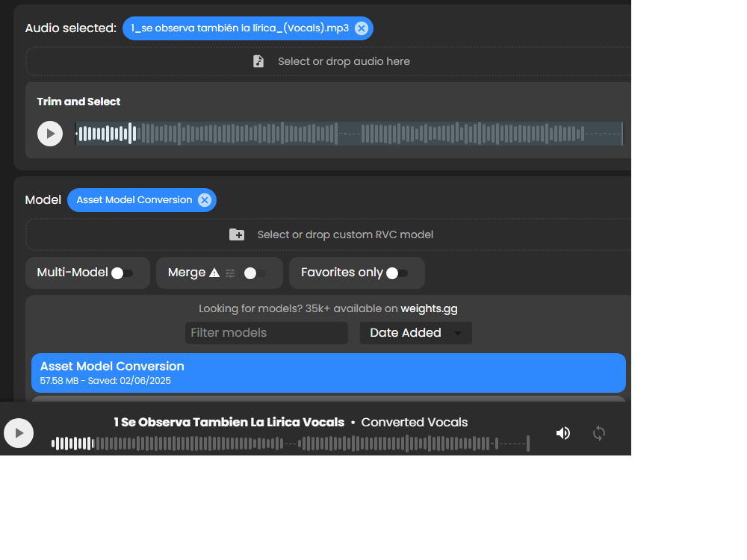
Task: Mute audio with the speaker volume icon
Action: click(x=563, y=433)
